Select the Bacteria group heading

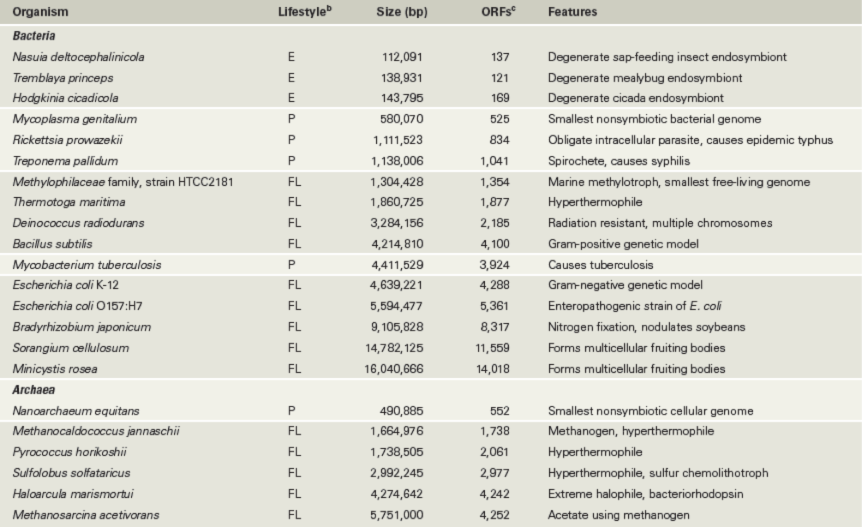[34, 36]
